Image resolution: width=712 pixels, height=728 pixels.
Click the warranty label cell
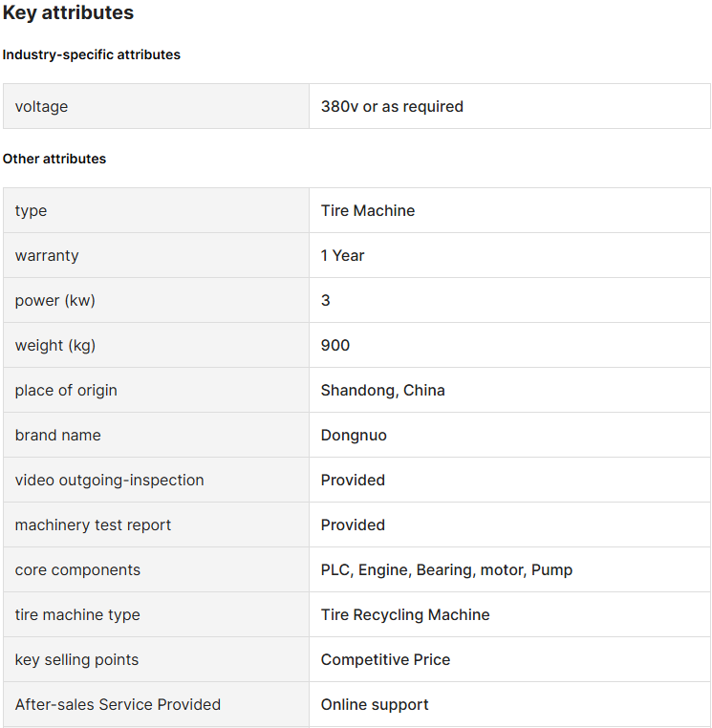(156, 255)
